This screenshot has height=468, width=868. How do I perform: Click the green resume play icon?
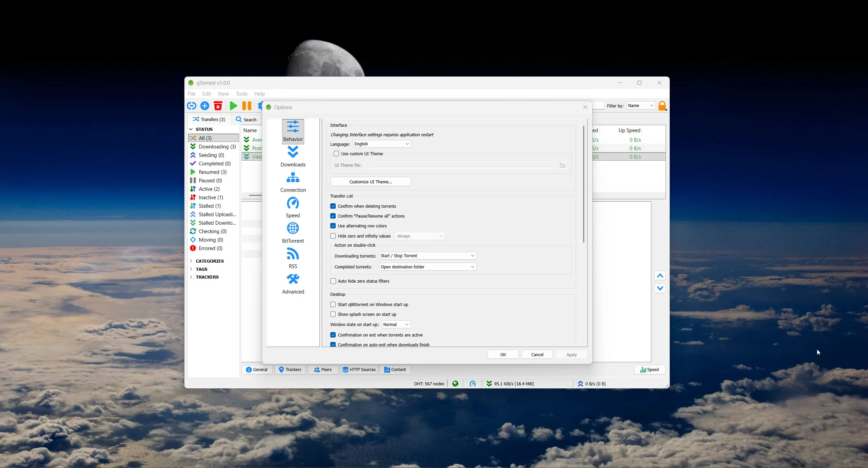[233, 106]
